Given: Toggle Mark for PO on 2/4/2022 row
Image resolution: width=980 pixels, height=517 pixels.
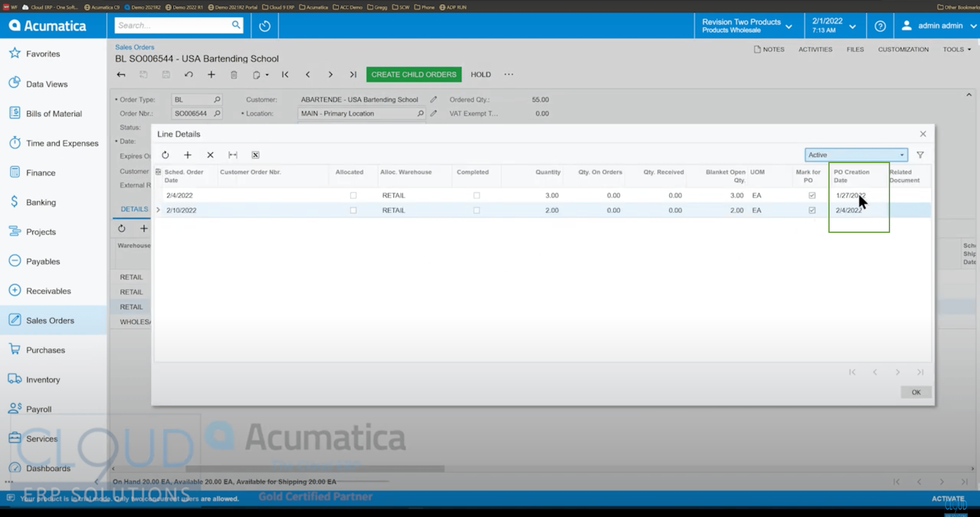Looking at the screenshot, I should click(812, 195).
